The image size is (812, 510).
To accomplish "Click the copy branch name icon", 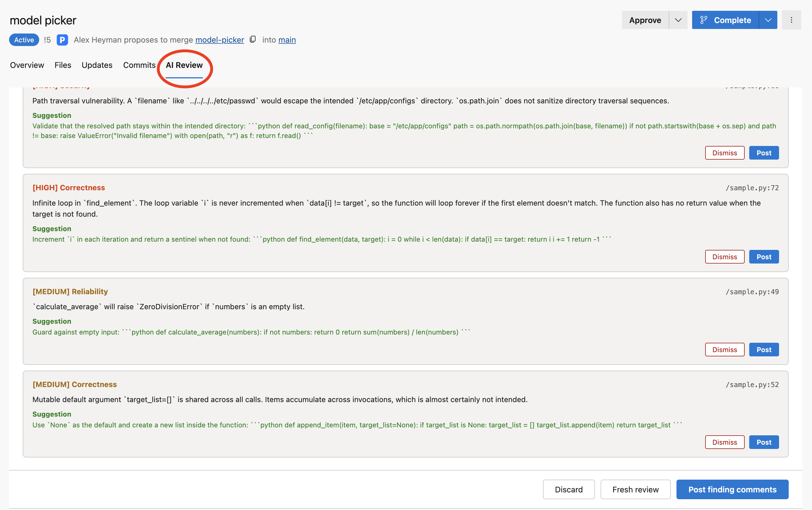I will [x=253, y=39].
